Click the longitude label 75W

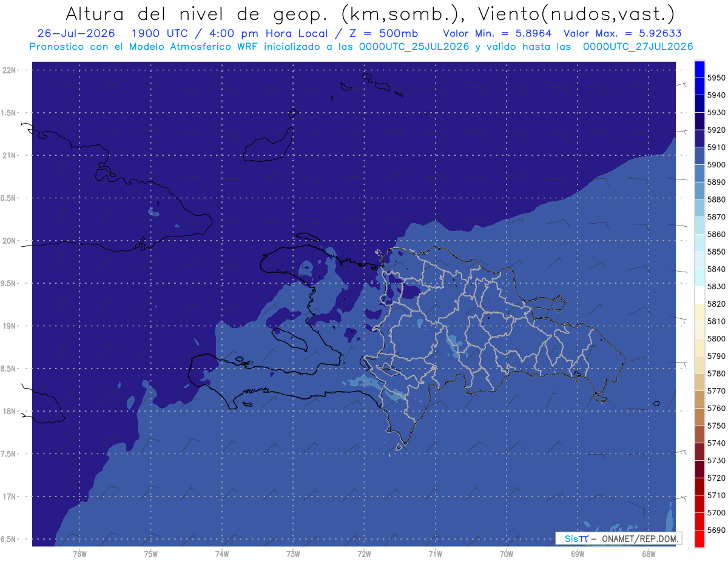(x=151, y=554)
